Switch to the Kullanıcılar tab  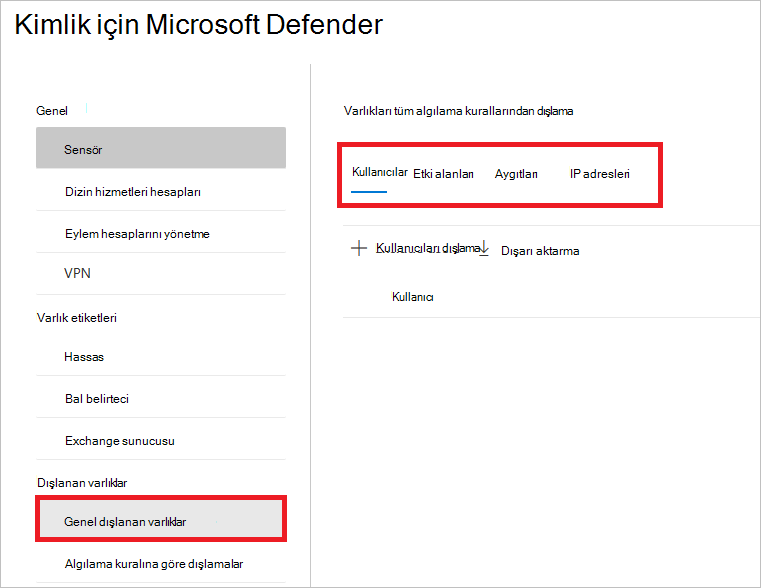380,172
